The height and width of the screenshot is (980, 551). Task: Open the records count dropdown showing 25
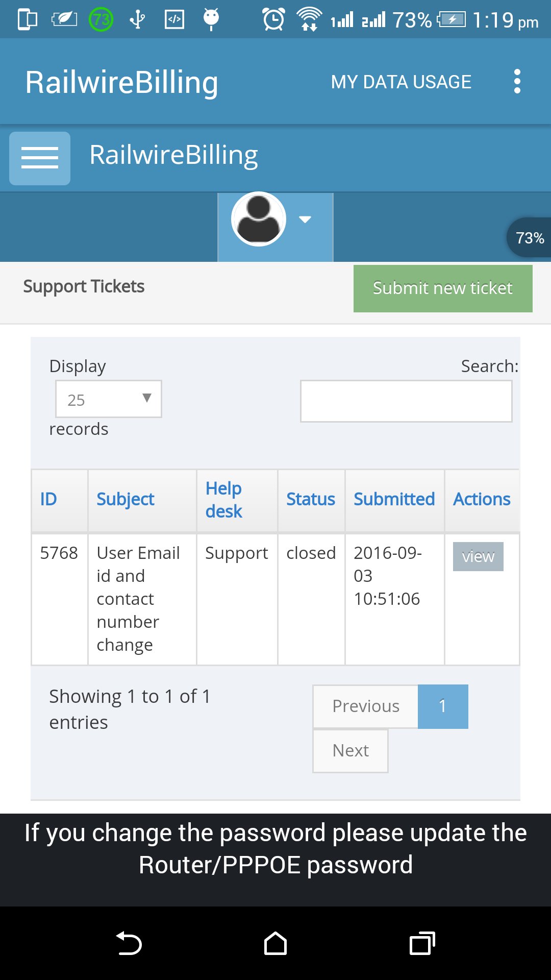tap(108, 399)
